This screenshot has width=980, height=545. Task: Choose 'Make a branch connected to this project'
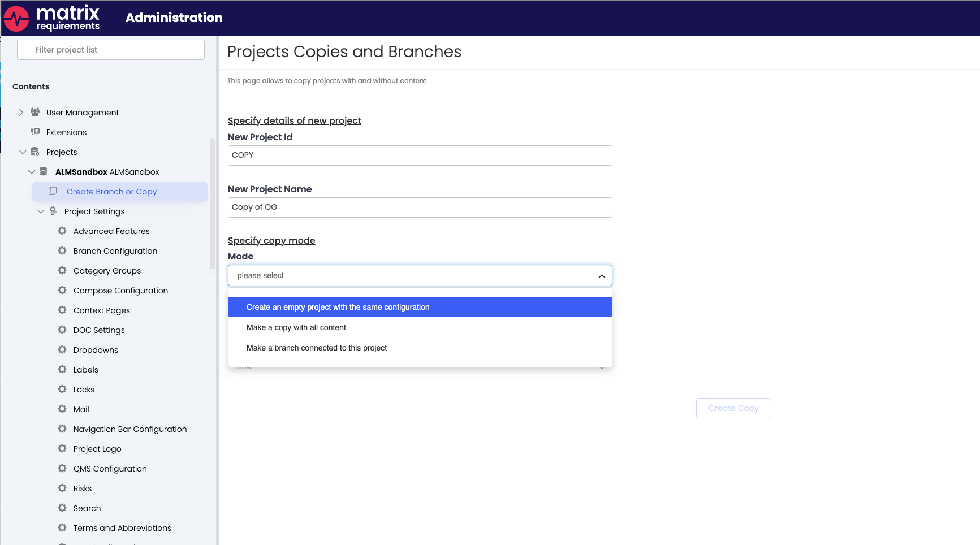420,348
